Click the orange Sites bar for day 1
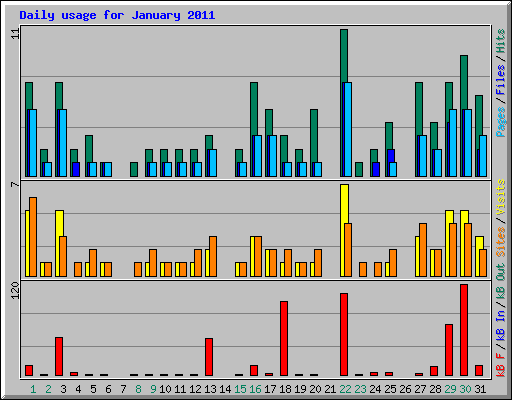Screen dimensions: 512x400 (33, 237)
